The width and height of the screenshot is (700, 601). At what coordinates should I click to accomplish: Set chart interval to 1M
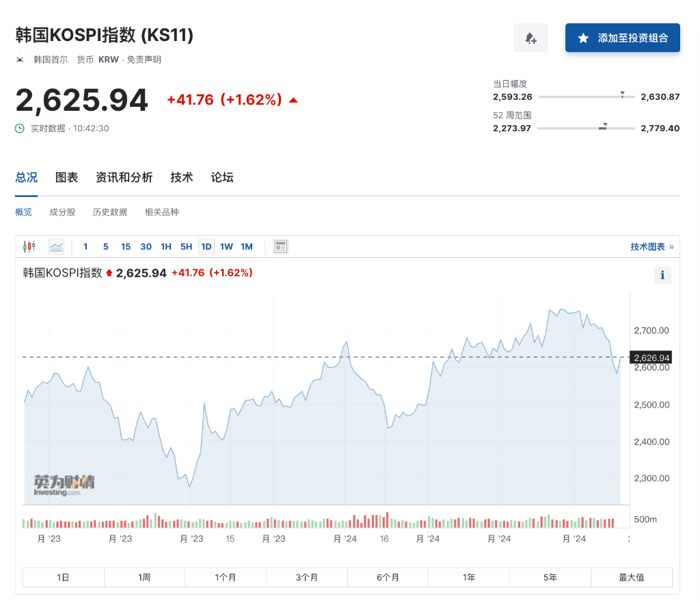pos(247,246)
